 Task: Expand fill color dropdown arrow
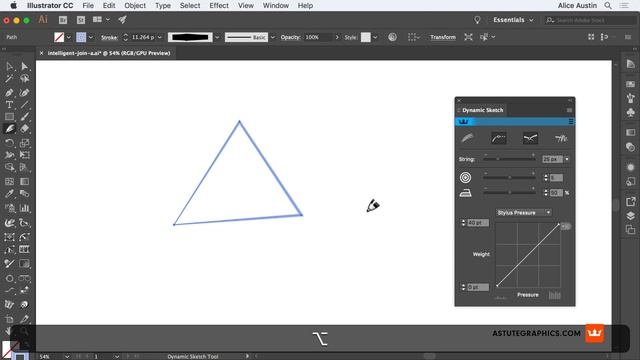(x=69, y=37)
